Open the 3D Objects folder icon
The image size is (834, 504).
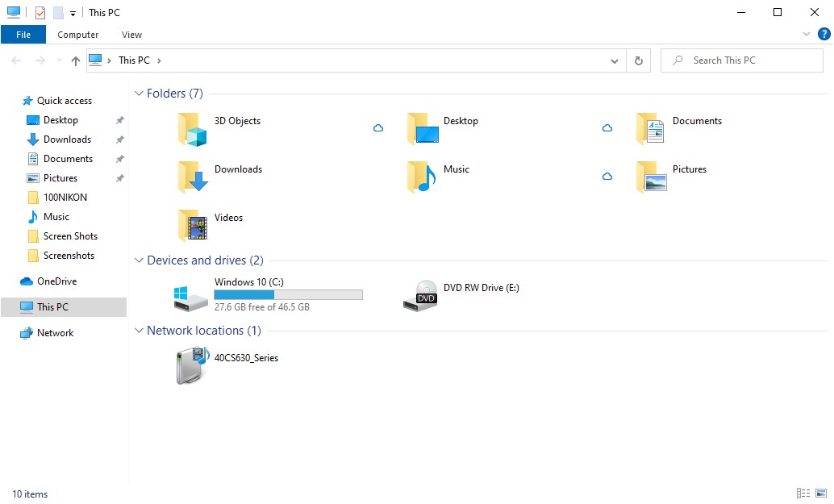coord(192,129)
